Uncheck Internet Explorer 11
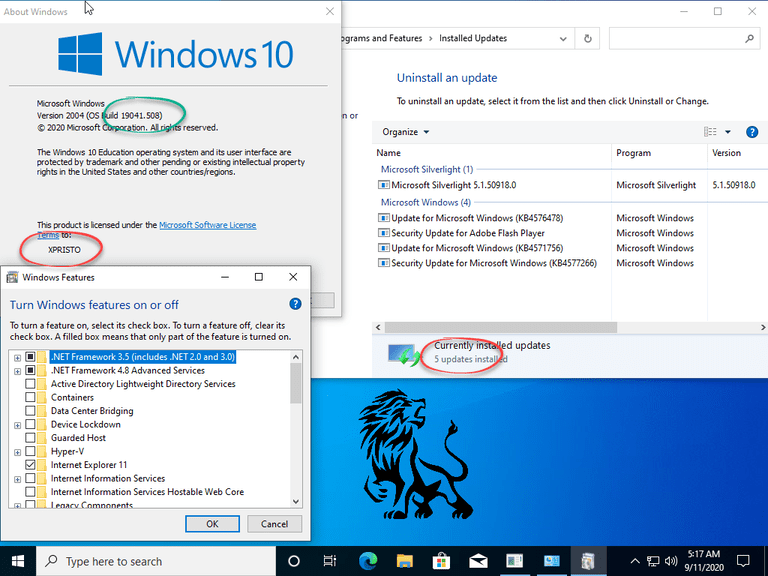This screenshot has width=768, height=576. tap(30, 464)
